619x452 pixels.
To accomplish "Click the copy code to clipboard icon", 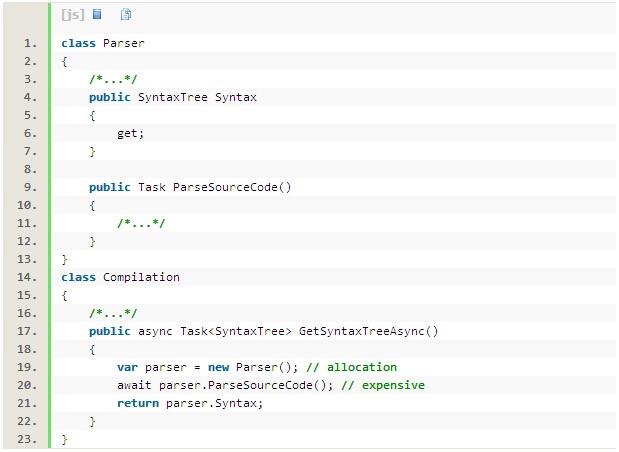I will click(125, 15).
